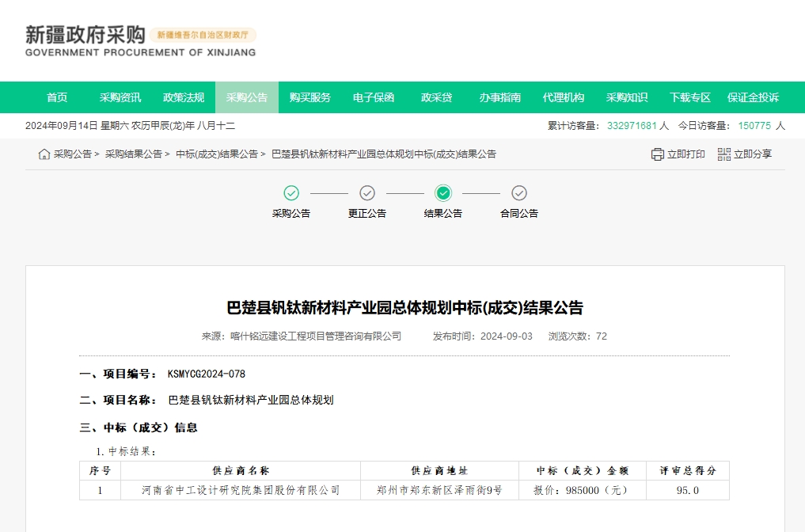The image size is (805, 532).
Task: Click today's visitor count 150775
Action: 754,126
